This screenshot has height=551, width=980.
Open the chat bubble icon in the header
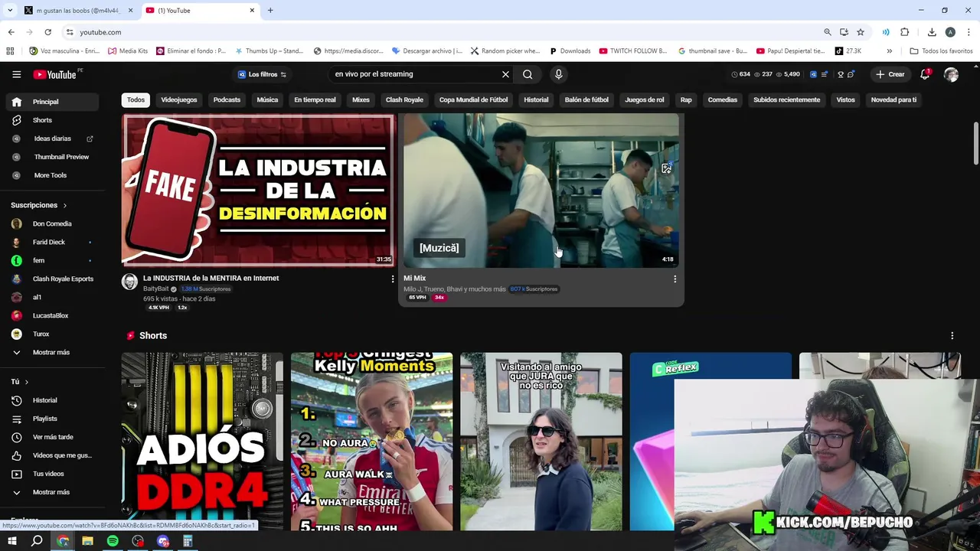point(851,74)
